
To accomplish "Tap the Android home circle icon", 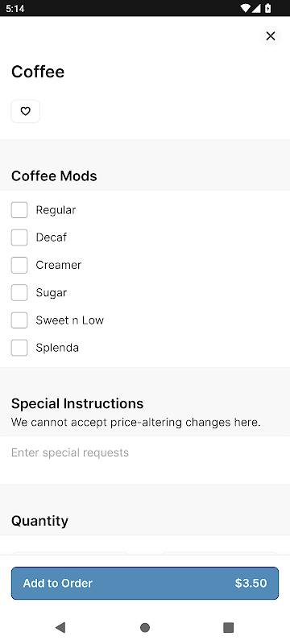I will pyautogui.click(x=144, y=627).
